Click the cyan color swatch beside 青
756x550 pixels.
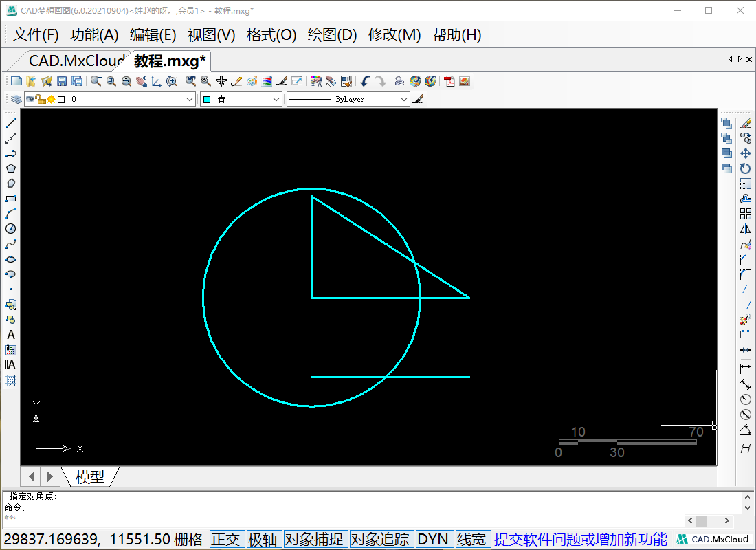pyautogui.click(x=207, y=100)
